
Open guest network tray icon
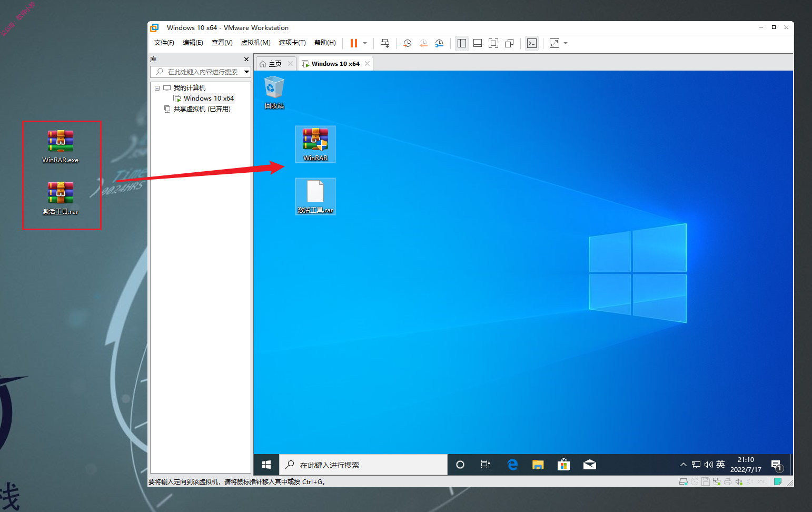coord(696,465)
